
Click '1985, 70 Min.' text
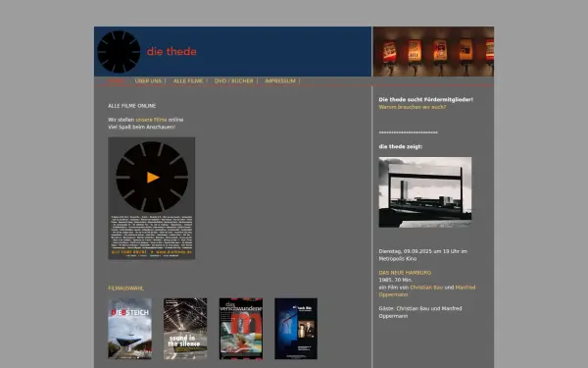pyautogui.click(x=396, y=280)
